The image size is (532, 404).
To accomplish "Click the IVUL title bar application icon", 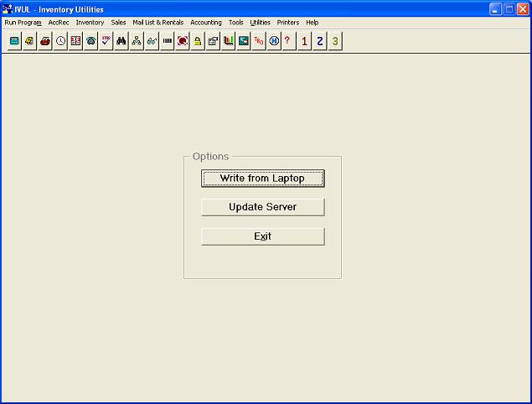I will [8, 9].
